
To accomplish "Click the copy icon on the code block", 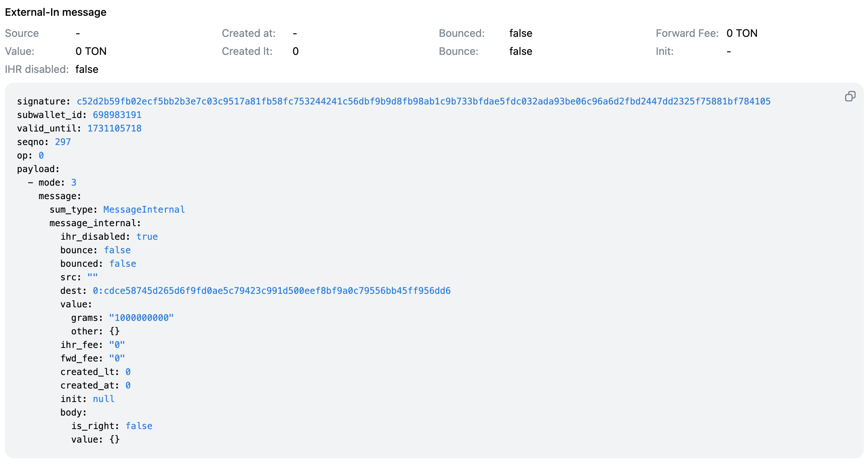I will 850,97.
